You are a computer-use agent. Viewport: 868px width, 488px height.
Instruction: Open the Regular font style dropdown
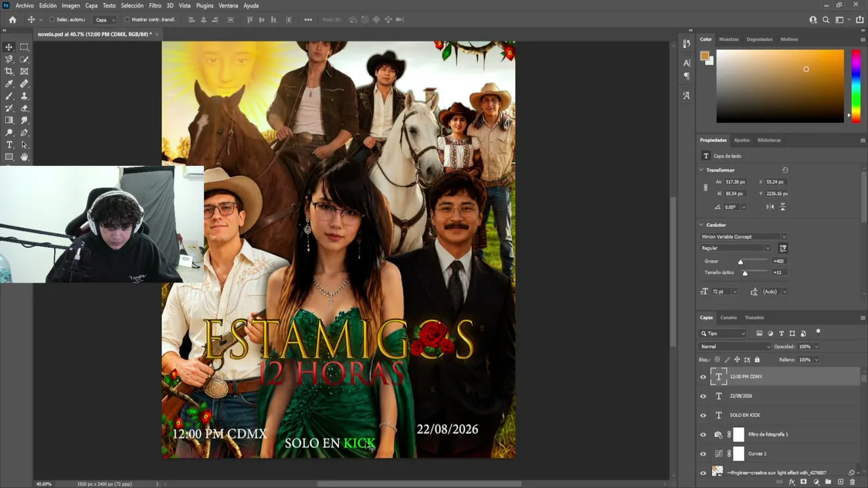tap(736, 248)
